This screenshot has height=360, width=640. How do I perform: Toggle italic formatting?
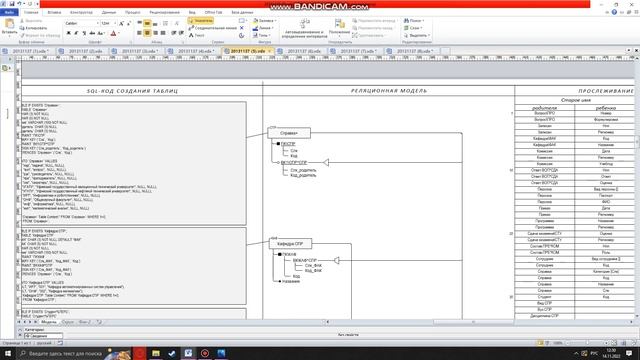point(76,33)
